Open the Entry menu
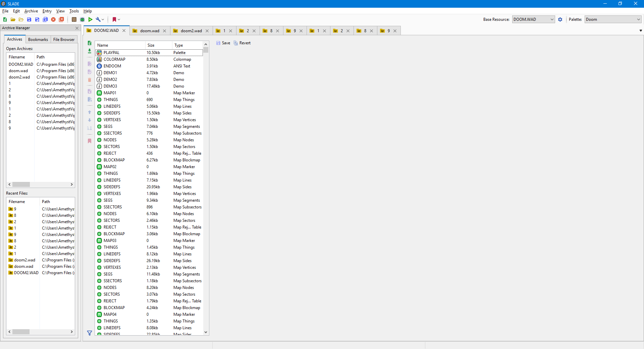Screen dimensions: 644x349 tap(47, 11)
